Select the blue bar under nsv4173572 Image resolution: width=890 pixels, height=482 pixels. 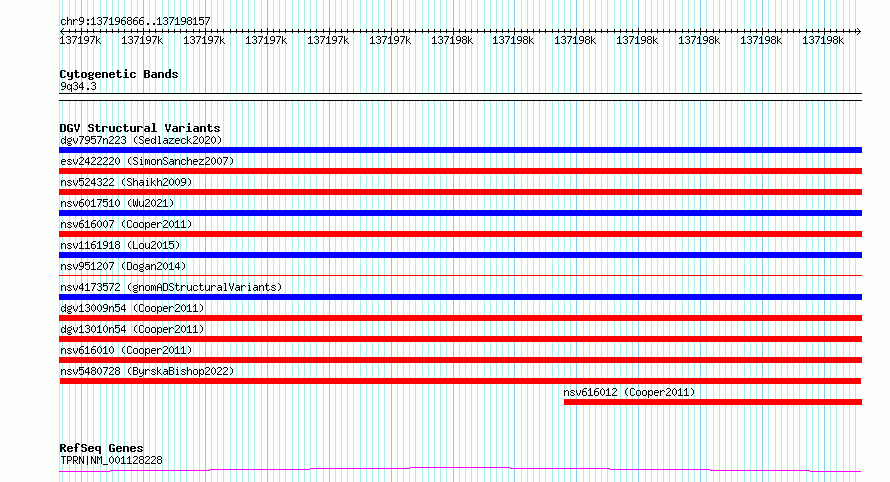pyautogui.click(x=460, y=297)
